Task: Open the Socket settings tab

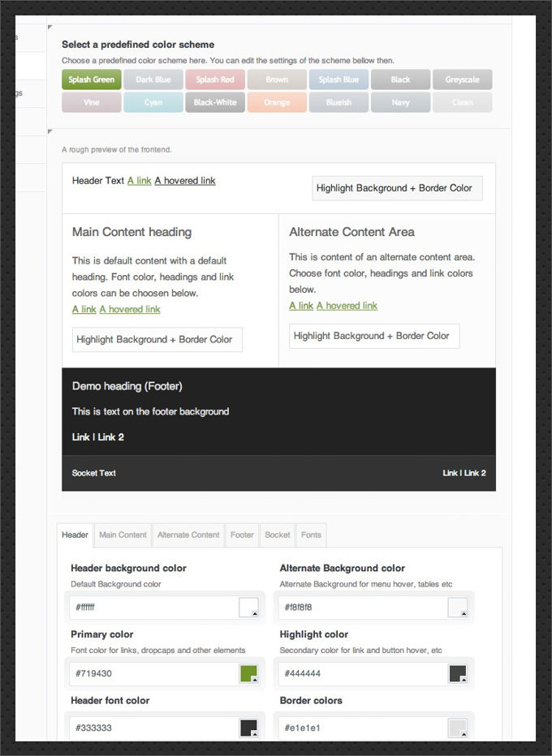Action: (x=277, y=535)
